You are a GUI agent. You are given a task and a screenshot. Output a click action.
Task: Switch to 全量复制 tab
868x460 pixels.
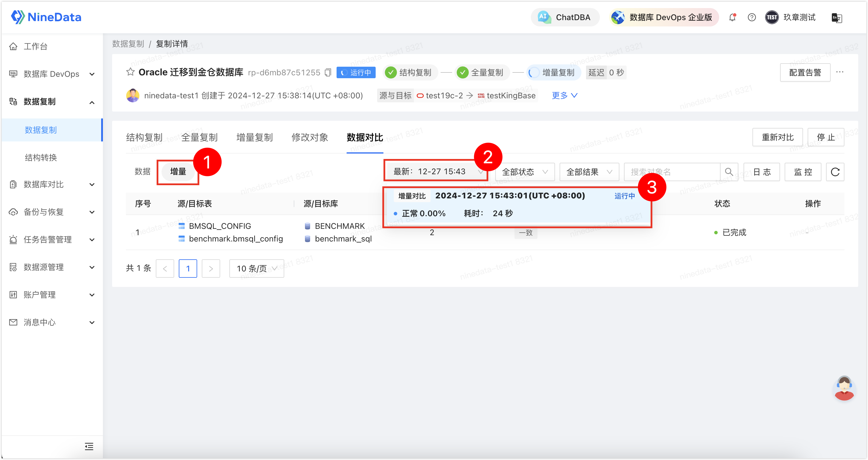[x=199, y=137]
